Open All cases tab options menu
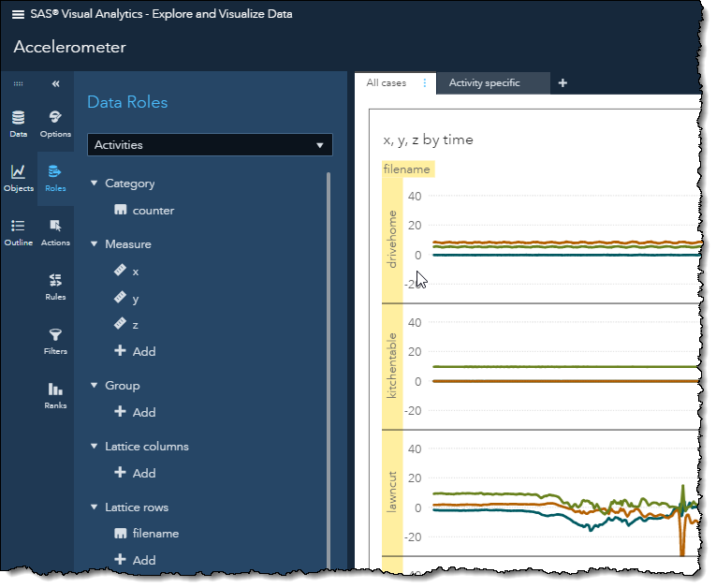 [425, 82]
